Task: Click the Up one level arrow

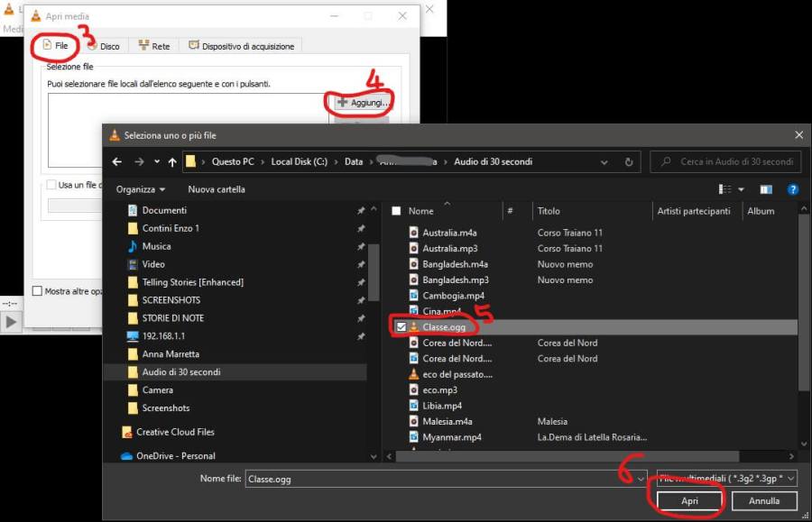Action: click(x=172, y=161)
